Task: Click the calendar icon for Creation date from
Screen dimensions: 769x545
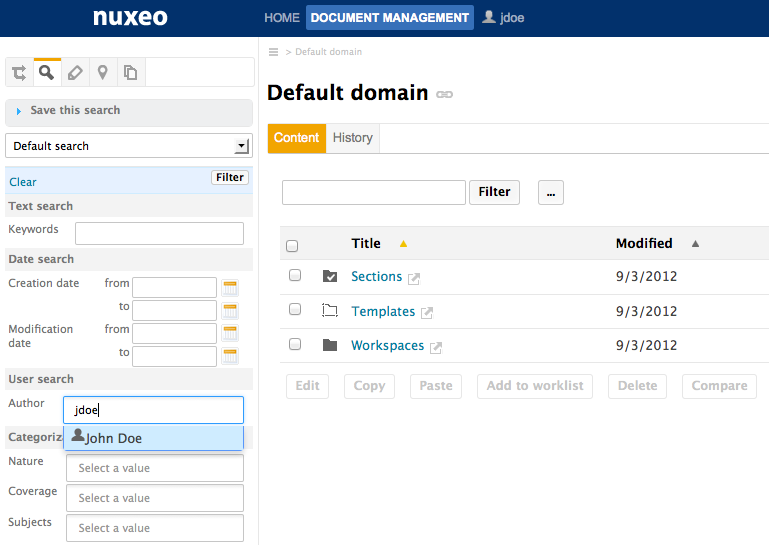Action: [230, 288]
